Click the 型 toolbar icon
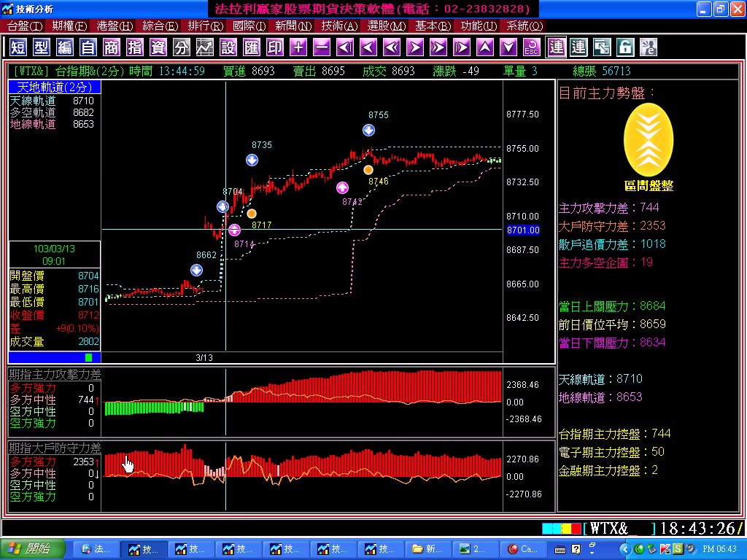747x560 pixels. coord(42,47)
